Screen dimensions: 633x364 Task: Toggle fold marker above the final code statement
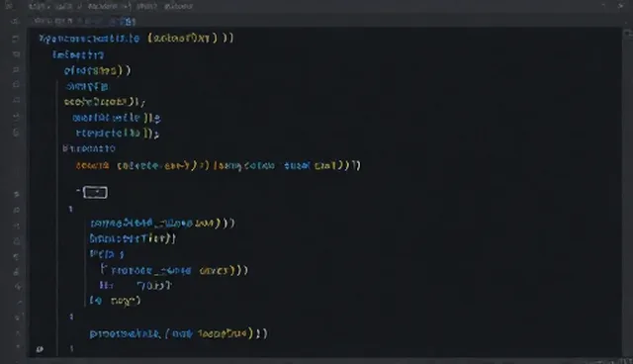pyautogui.click(x=71, y=317)
